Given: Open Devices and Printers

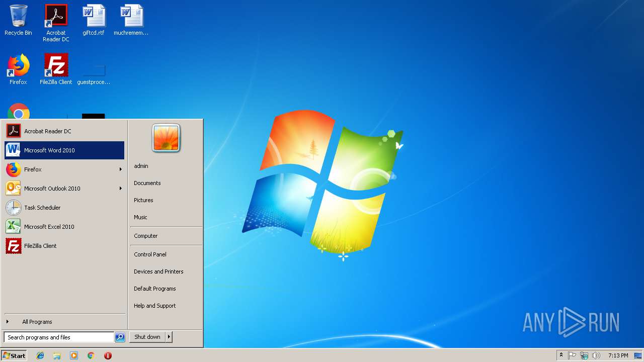Looking at the screenshot, I should (166, 271).
